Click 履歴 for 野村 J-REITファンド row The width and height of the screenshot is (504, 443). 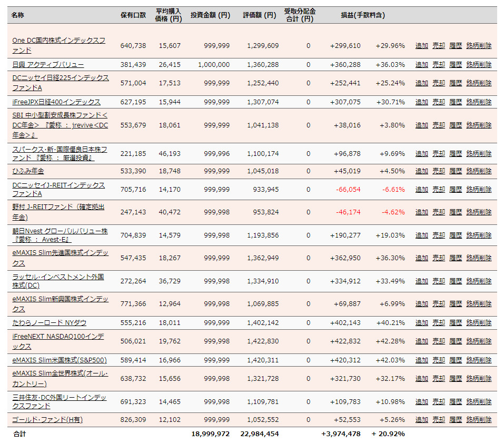pyautogui.click(x=455, y=212)
